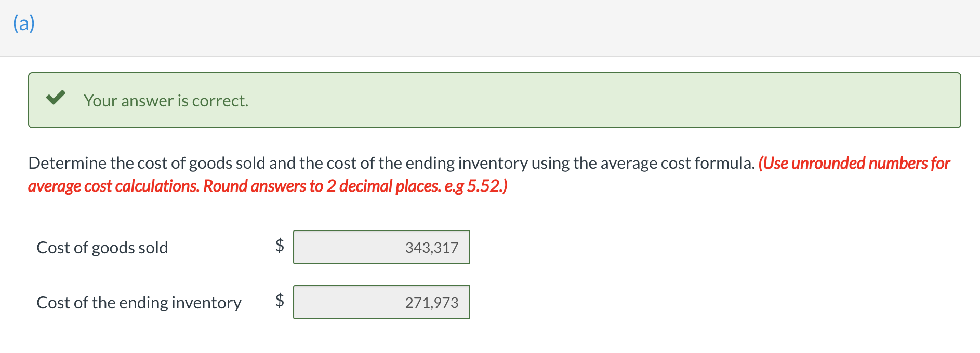980x353 pixels.
Task: Click the dollar sign before Cost of goods sold
Action: (x=279, y=247)
